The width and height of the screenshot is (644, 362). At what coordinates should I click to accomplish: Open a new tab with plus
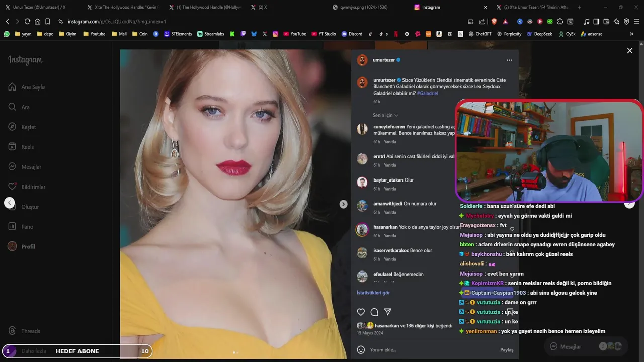579,7
